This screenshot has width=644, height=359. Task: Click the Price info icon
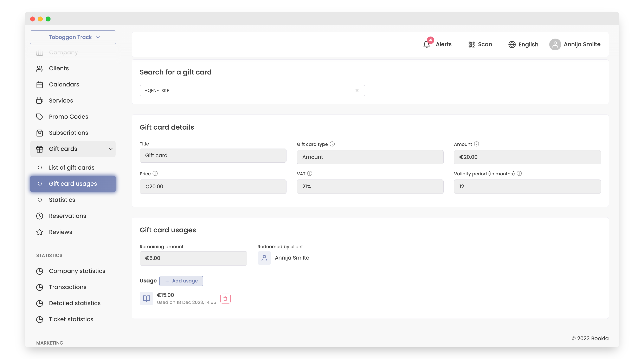[x=155, y=173]
